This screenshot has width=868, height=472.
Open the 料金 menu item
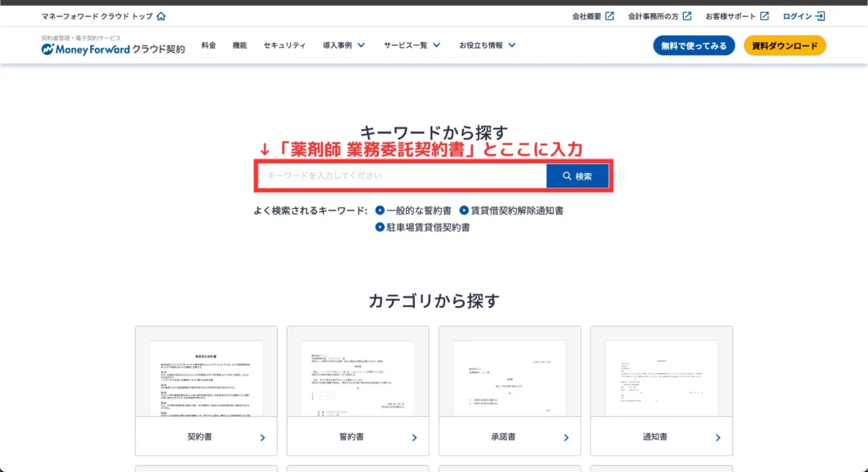tap(209, 45)
